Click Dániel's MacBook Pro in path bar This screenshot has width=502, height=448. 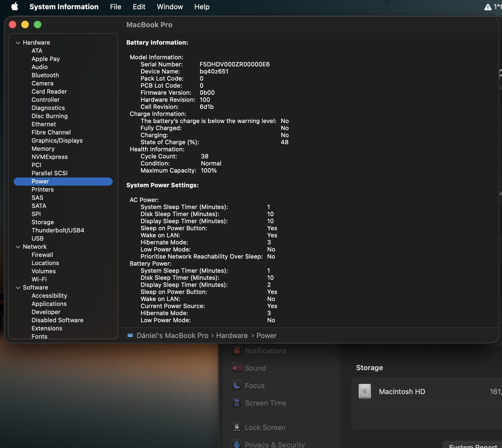click(x=172, y=335)
